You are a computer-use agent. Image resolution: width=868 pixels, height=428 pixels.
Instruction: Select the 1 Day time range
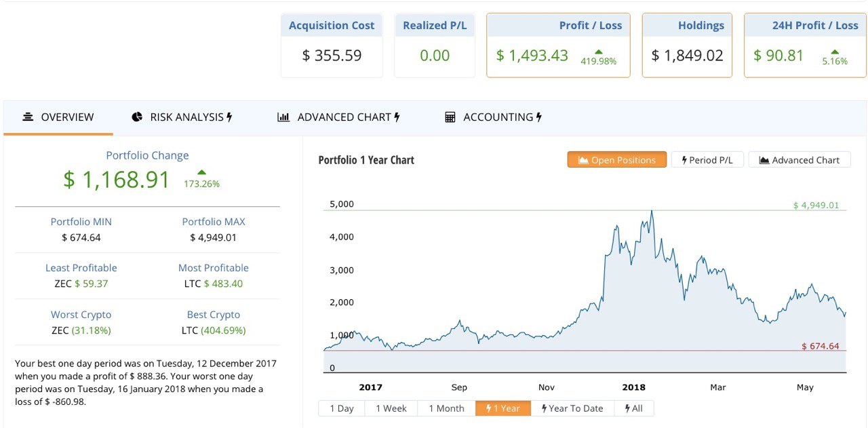point(341,408)
